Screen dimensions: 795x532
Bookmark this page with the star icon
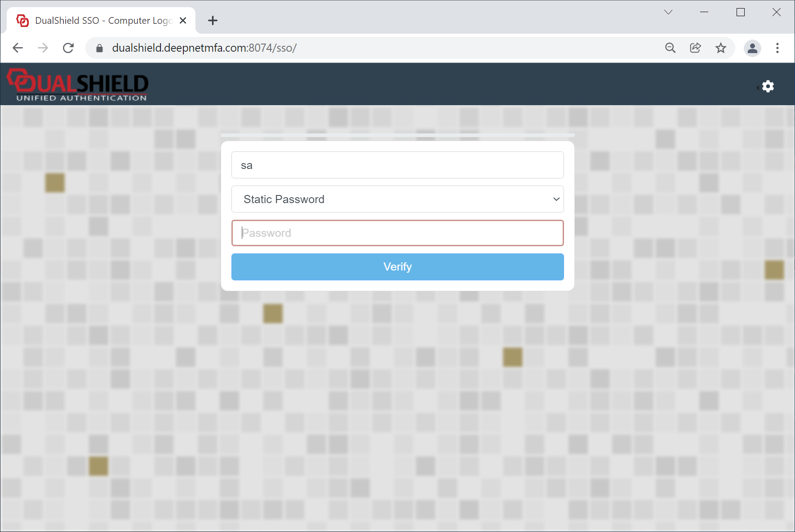click(720, 48)
